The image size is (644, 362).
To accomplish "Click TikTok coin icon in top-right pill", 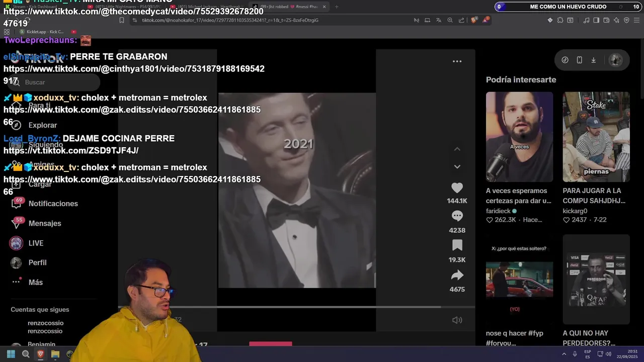I will (x=565, y=60).
